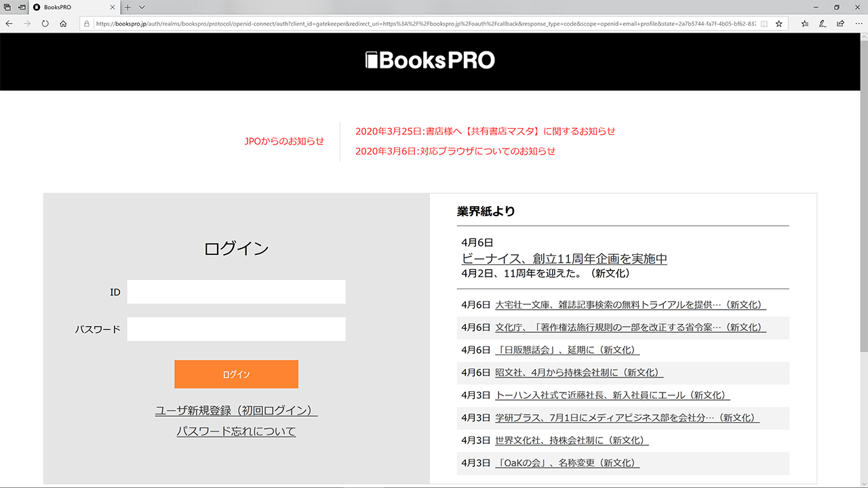Open reading view book icon
The height and width of the screenshot is (488, 868).
pos(765,23)
